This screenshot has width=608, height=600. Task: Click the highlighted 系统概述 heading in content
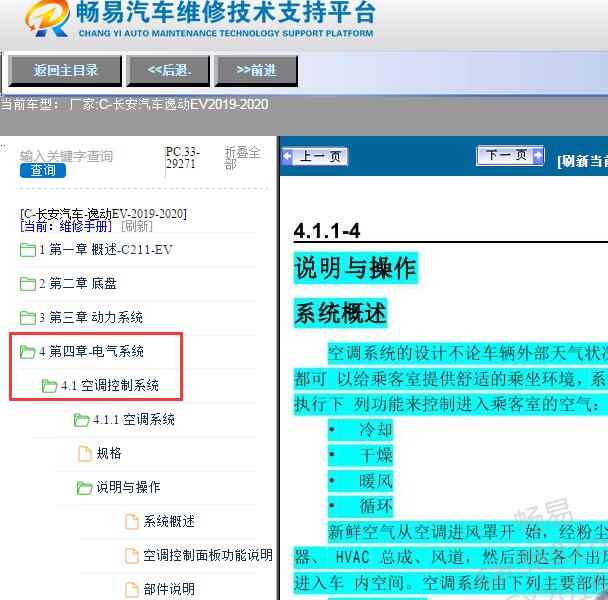[x=340, y=313]
